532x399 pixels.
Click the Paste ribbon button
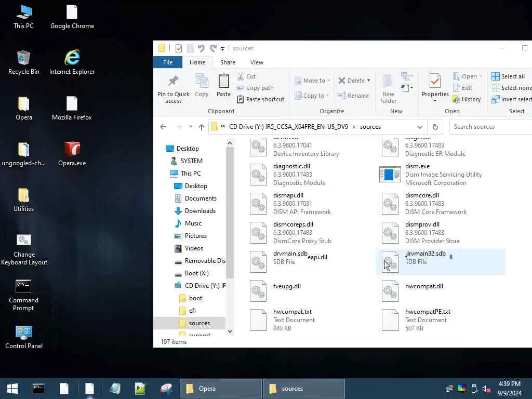point(223,86)
